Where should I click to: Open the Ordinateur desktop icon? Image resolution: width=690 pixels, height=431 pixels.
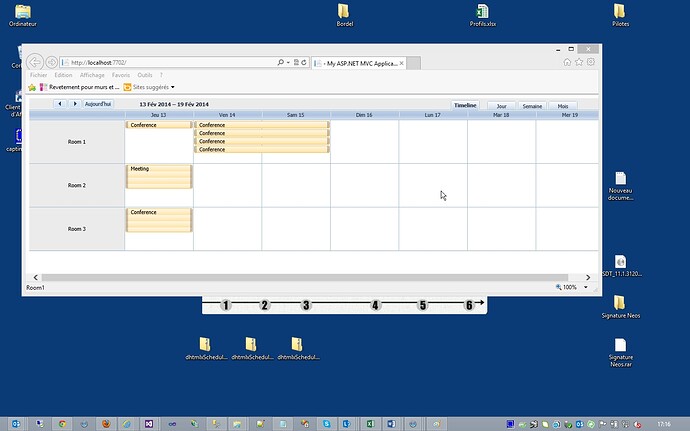(x=23, y=15)
